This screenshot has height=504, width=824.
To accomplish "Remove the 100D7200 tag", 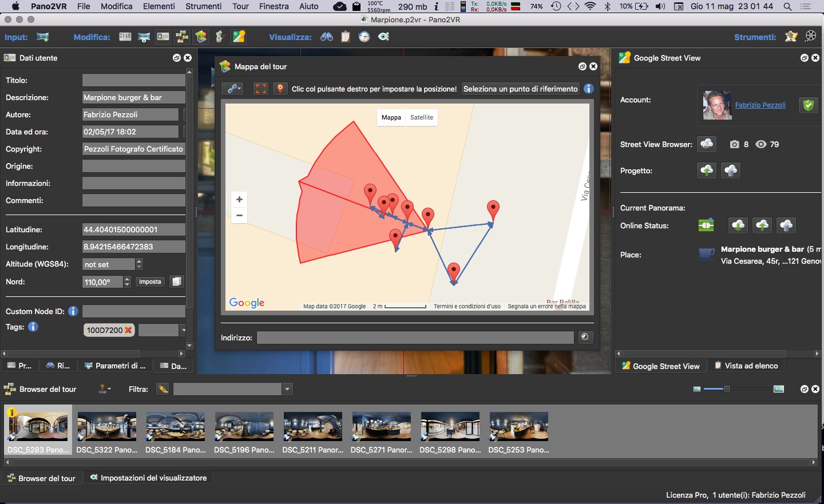I will pyautogui.click(x=128, y=330).
